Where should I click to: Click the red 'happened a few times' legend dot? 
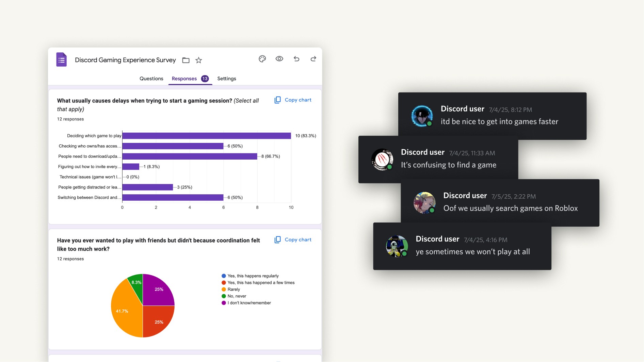(x=224, y=283)
